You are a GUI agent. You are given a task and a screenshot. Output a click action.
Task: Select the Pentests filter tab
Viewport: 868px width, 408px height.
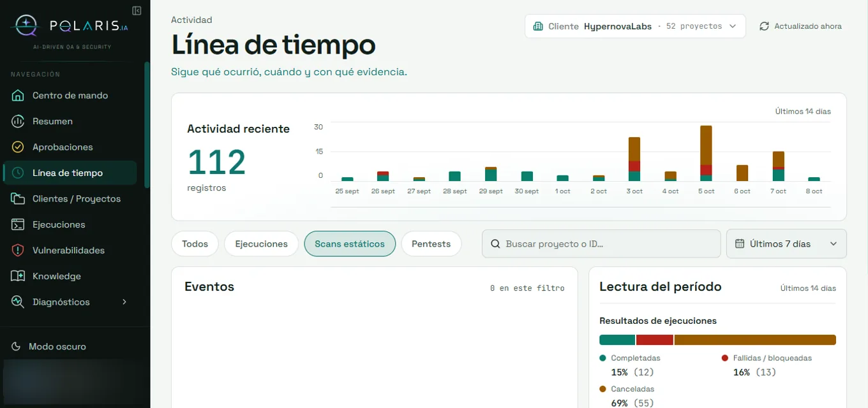(x=431, y=244)
